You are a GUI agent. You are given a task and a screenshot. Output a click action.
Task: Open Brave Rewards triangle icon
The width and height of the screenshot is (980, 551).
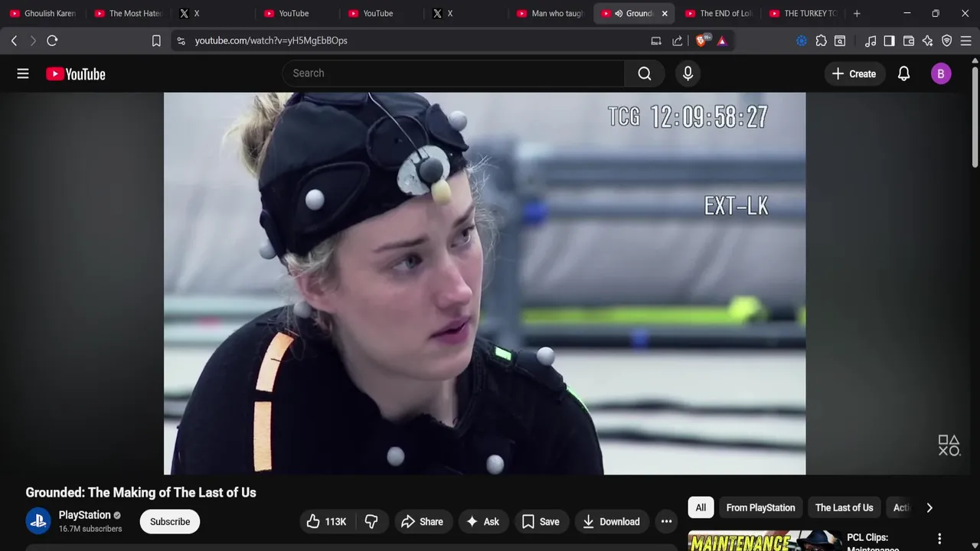(722, 41)
